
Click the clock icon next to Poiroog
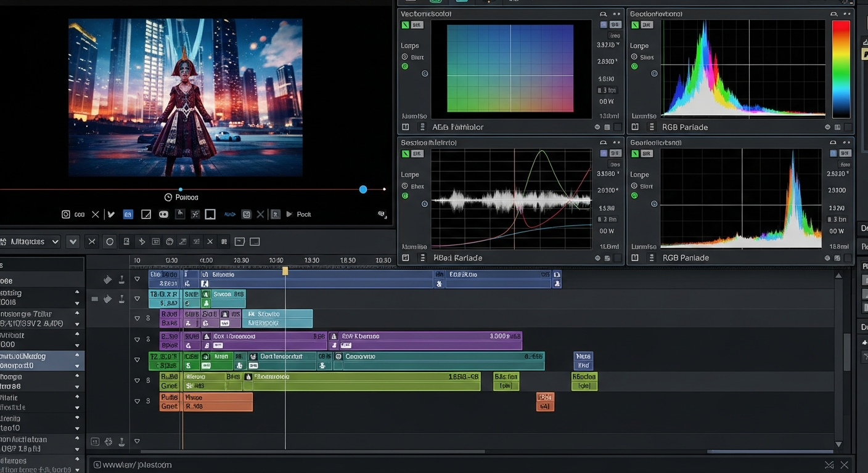[168, 197]
